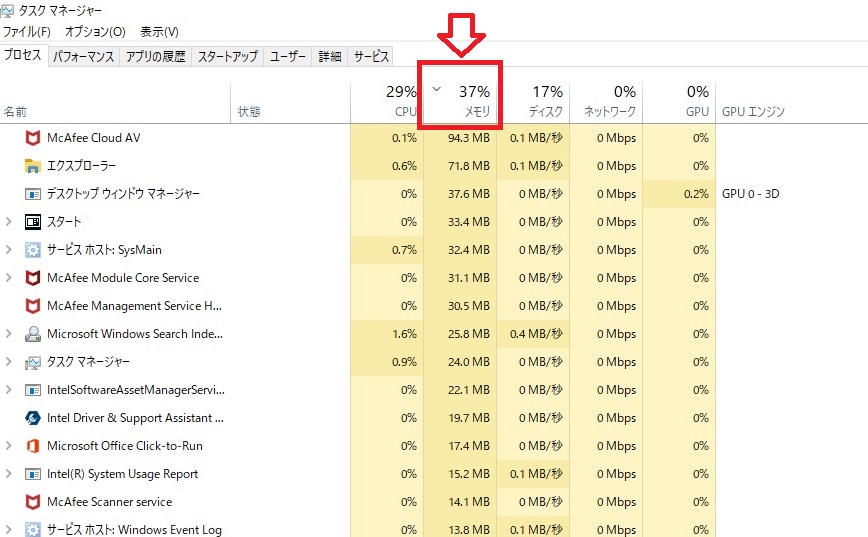Expand the サービス ホスト: SysMain group
This screenshot has height=537, width=868.
8,250
